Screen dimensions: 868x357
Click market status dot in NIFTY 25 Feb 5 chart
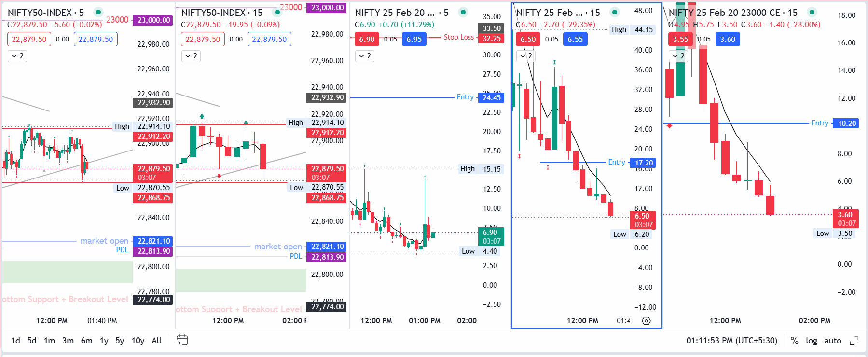(x=463, y=12)
